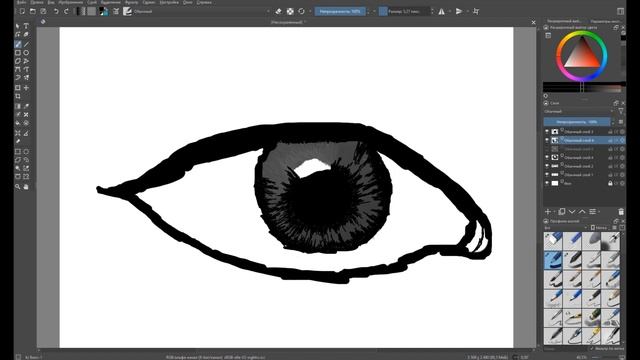Click the layer opacity slider
This screenshot has height=360, width=640.
[x=577, y=122]
